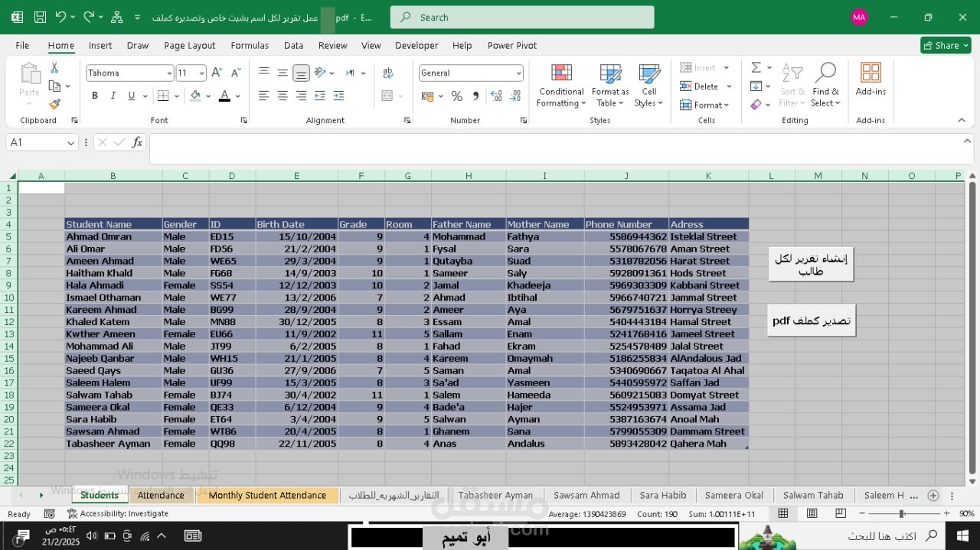Click the zoom slider in status bar

pos(901,514)
